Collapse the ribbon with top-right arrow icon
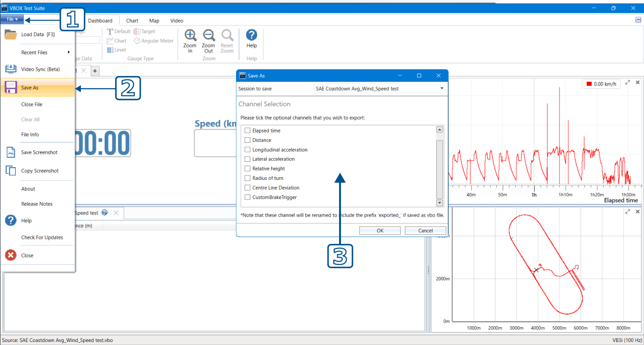This screenshot has width=644, height=345. point(638,20)
